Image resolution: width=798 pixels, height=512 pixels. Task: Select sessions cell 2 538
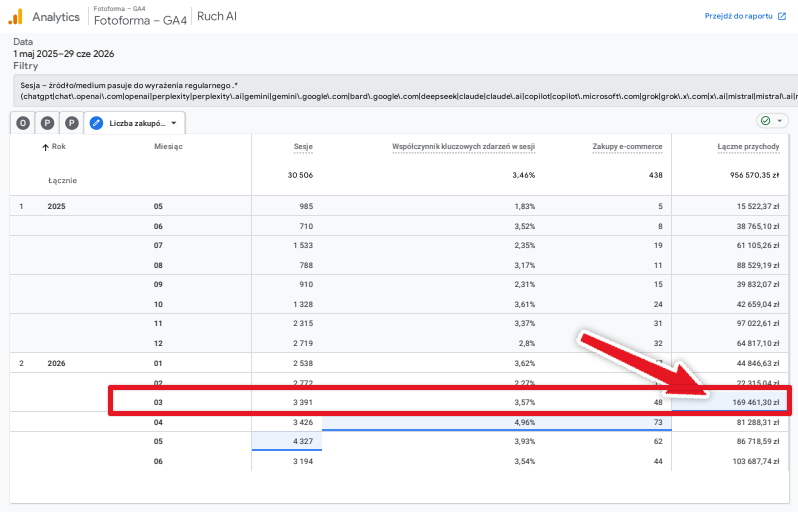click(303, 363)
